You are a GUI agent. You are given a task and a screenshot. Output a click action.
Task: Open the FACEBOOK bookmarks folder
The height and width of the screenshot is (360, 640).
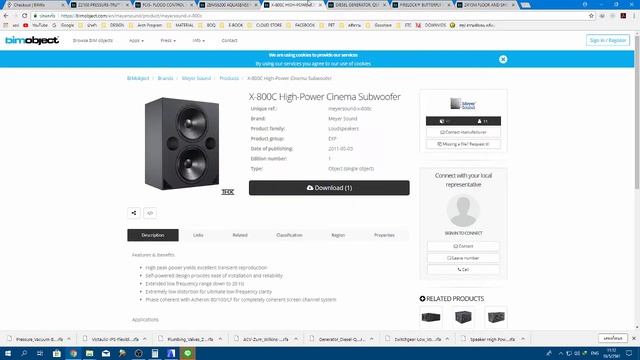(301, 25)
